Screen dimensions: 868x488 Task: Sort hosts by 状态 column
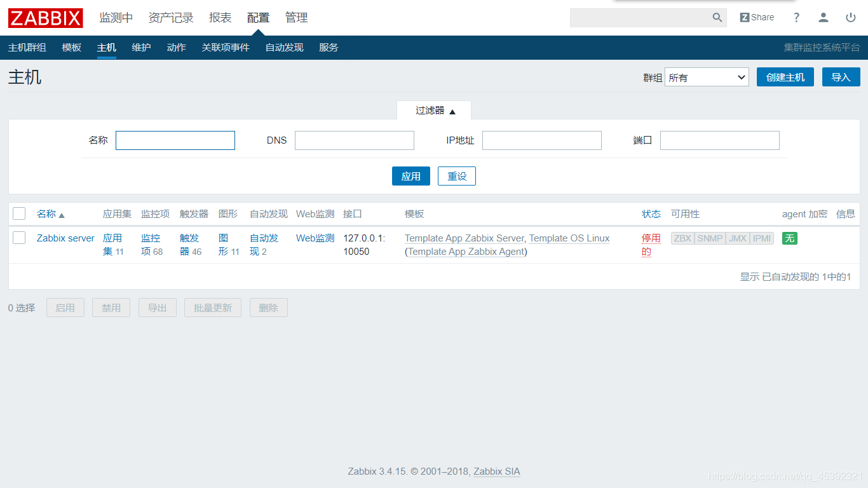pos(651,214)
